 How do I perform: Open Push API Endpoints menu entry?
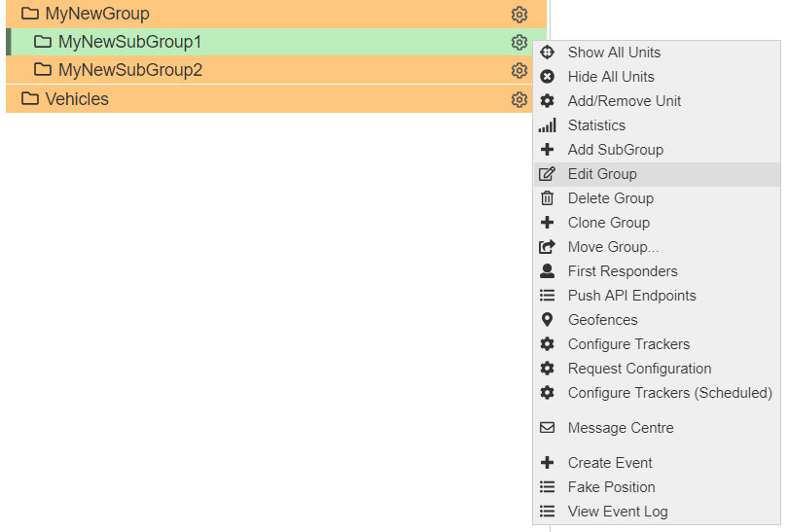[657, 296]
